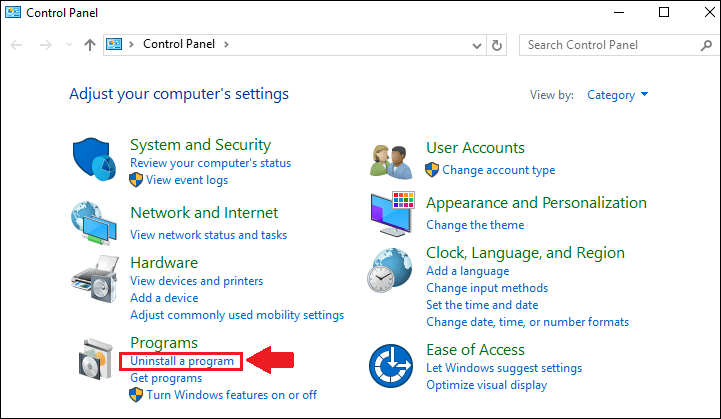Click the Search Control Panel field
721x419 pixels.
pos(603,45)
